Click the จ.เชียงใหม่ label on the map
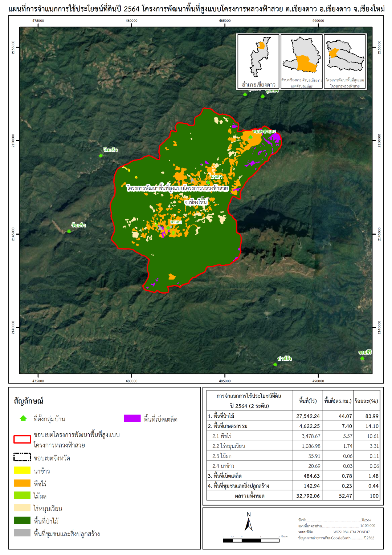 [x=195, y=202]
